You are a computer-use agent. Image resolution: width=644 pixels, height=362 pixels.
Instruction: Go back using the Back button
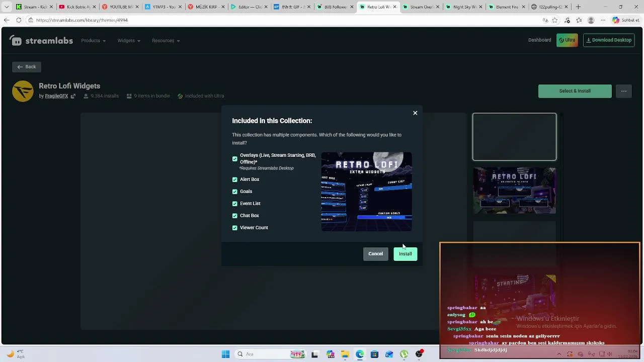click(x=27, y=67)
